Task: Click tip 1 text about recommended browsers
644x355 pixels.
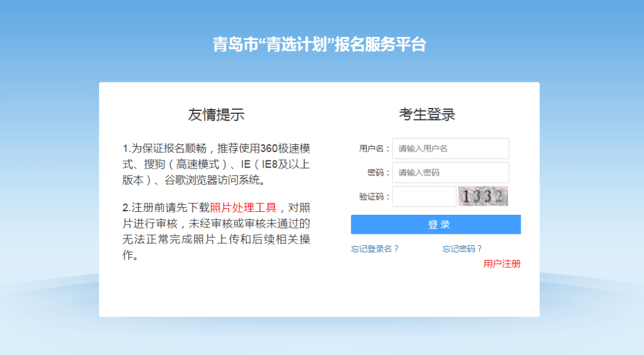Action: (216, 164)
